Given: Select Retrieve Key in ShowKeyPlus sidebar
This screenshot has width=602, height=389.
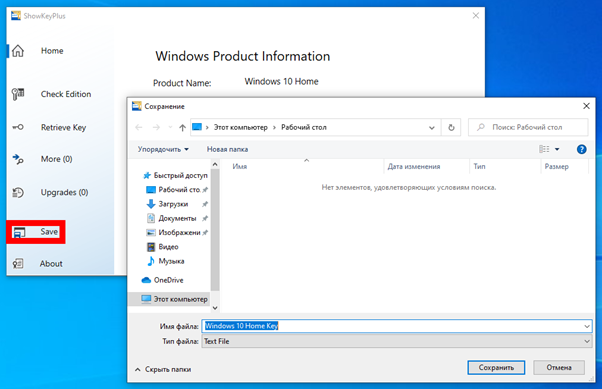Looking at the screenshot, I should (63, 127).
